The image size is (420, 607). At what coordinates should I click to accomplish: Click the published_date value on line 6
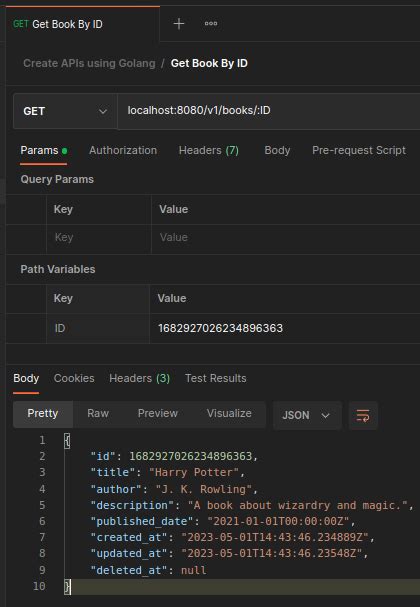click(278, 521)
